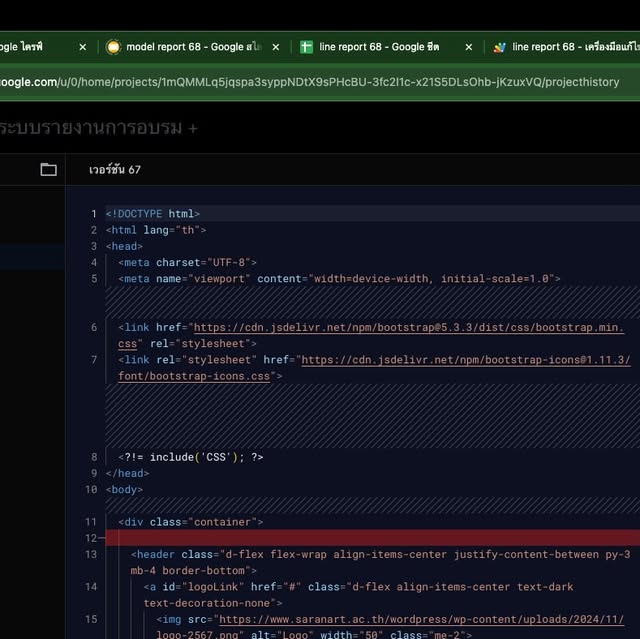Close the model report 68 tab
Image resolution: width=640 pixels, height=639 pixels.
coord(276,47)
